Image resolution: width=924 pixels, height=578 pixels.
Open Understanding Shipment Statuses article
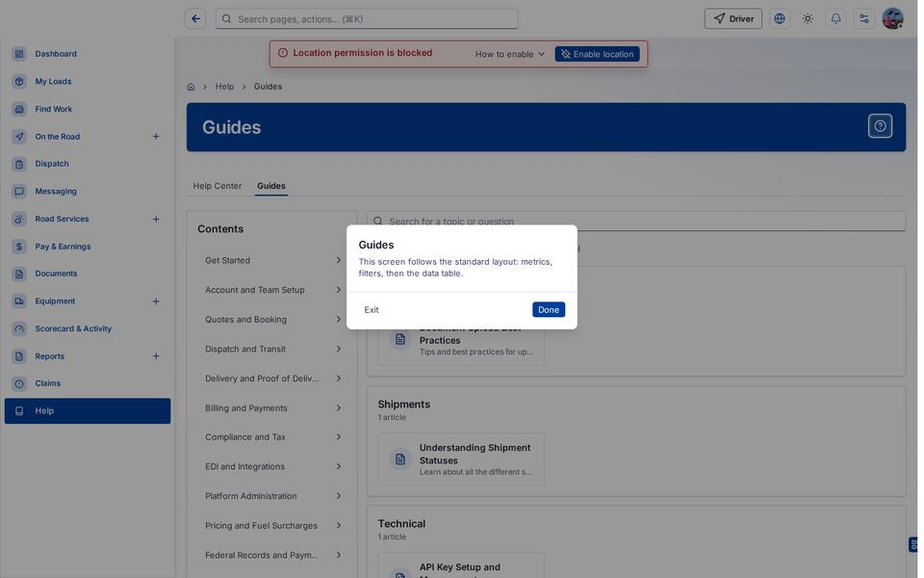point(461,459)
